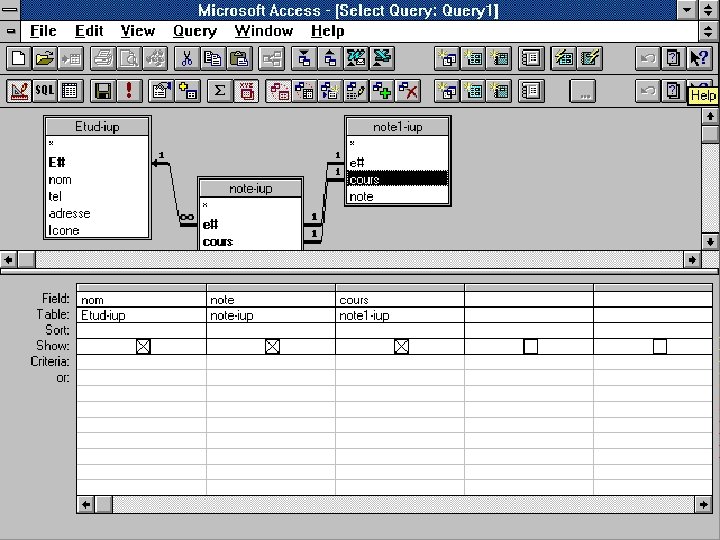Click right arrow of table pane horizontal scrollbar
The width and height of the screenshot is (720, 540).
pyautogui.click(x=692, y=260)
